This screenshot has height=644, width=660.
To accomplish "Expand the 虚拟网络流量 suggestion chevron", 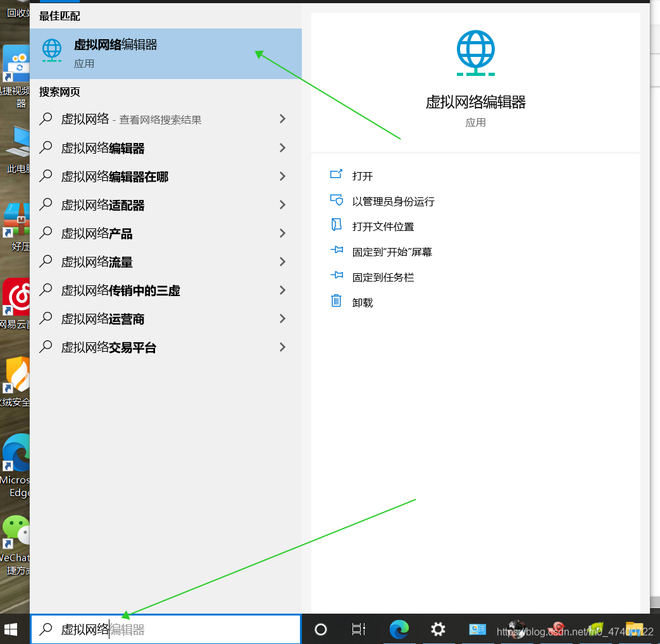I will [282, 262].
